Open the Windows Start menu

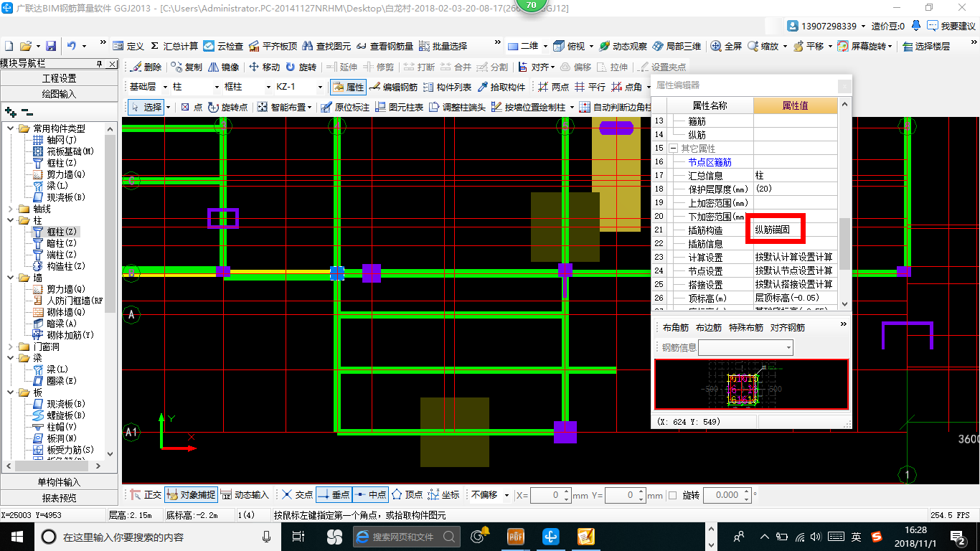(16, 536)
